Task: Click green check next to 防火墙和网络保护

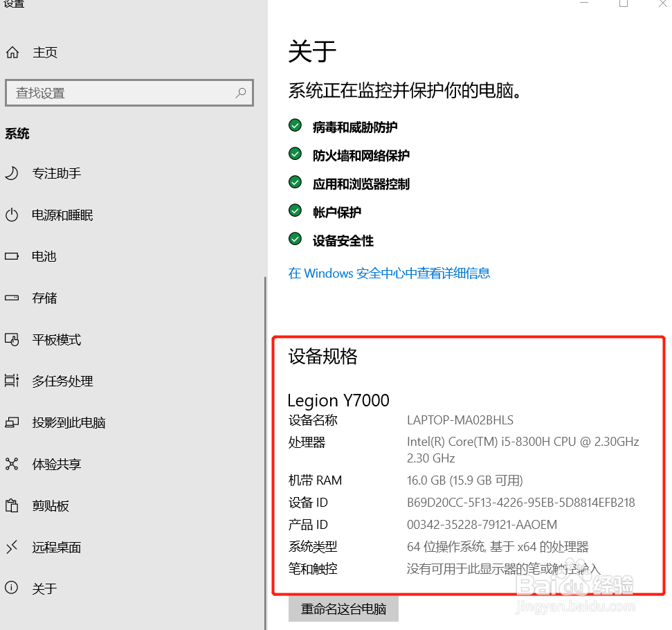Action: coord(295,154)
